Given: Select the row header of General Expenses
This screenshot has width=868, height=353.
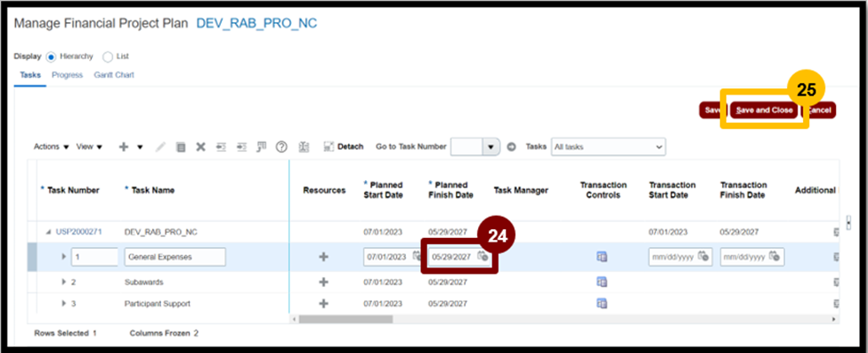Looking at the screenshot, I should [32, 257].
